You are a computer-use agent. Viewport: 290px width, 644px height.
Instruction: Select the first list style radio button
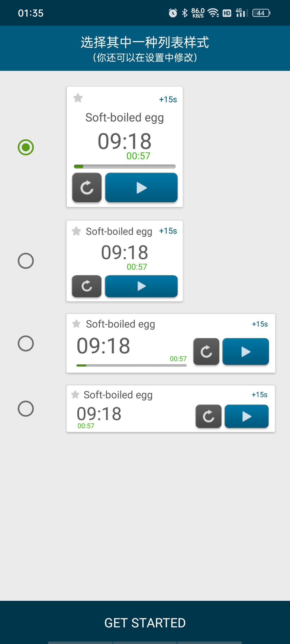(26, 147)
